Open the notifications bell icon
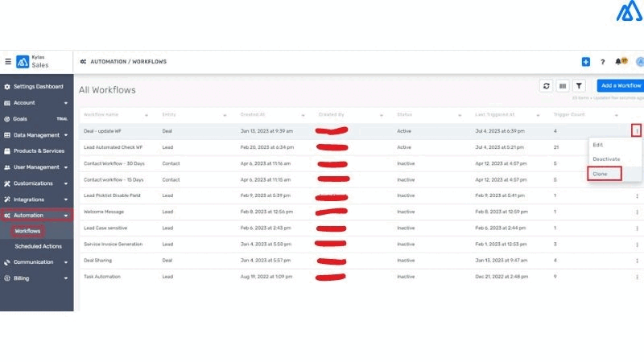Screen dimensions: 644x362 coord(618,62)
